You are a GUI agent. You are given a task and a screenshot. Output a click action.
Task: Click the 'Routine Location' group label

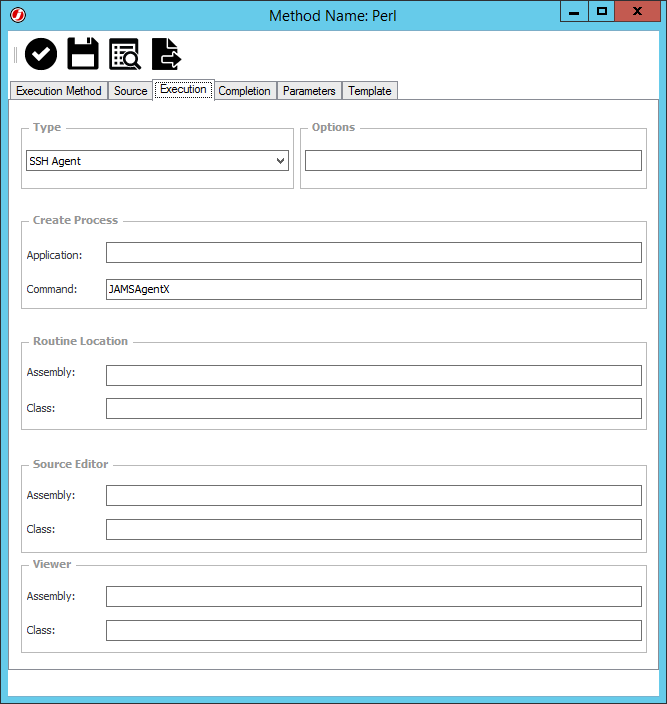click(80, 341)
